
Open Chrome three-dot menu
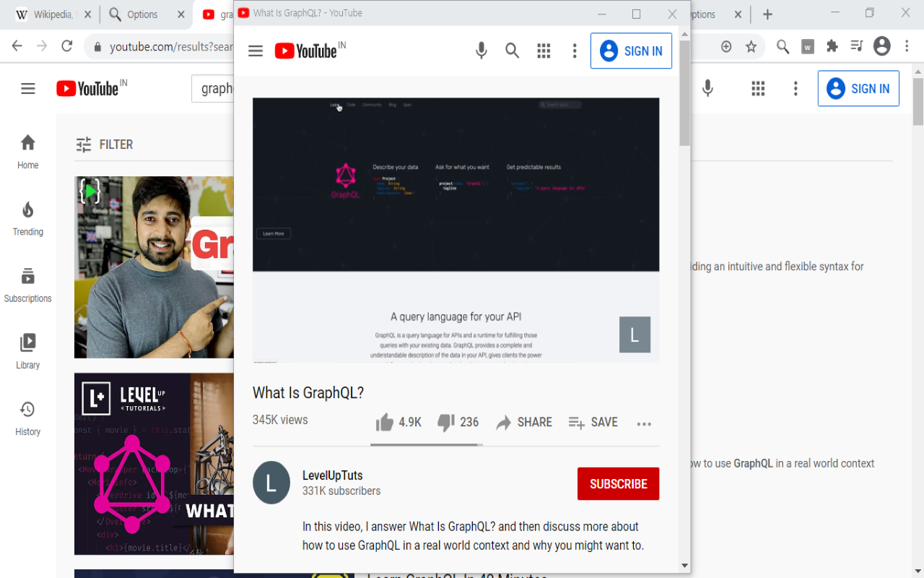click(907, 46)
